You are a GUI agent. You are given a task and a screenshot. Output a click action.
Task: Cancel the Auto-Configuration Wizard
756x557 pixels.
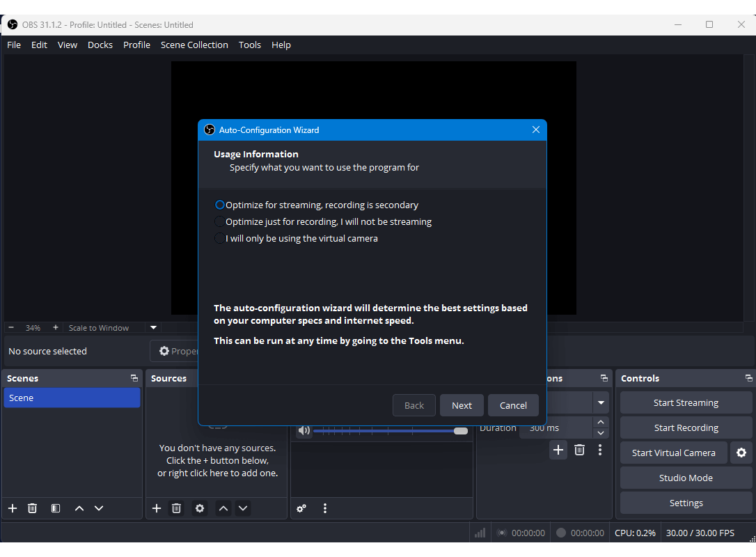coord(513,406)
